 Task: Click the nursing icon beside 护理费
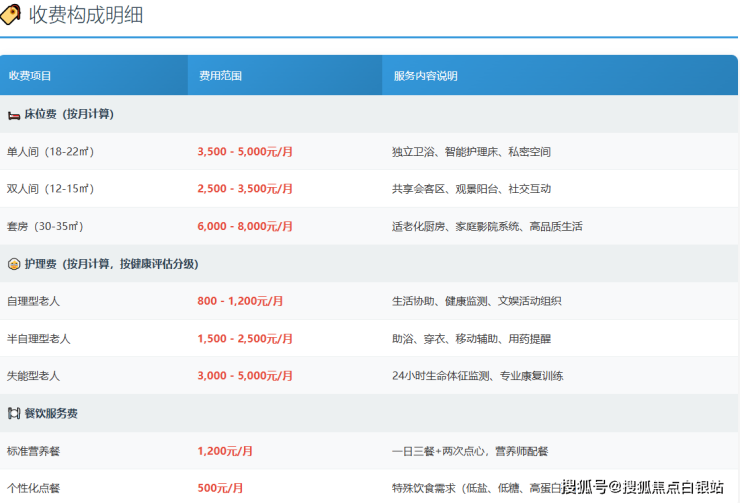[14, 264]
